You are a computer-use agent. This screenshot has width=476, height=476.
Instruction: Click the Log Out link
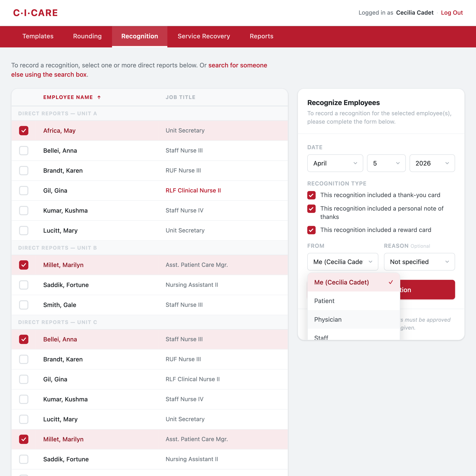452,13
